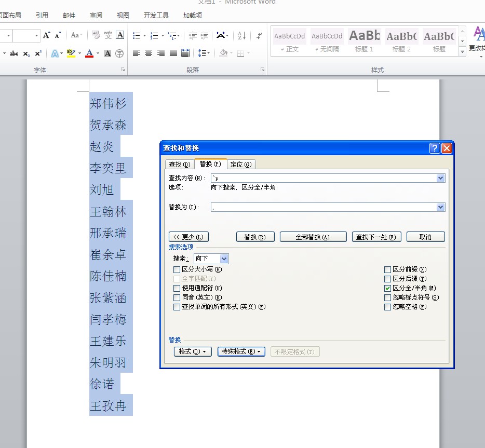Click the Shrink Font icon
This screenshot has height=448, width=485.
[58, 35]
